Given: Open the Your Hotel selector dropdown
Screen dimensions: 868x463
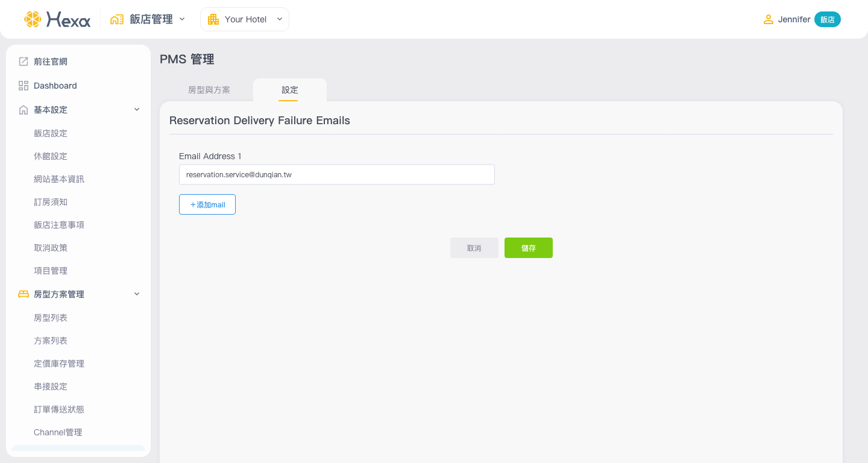Looking at the screenshot, I should click(x=280, y=19).
